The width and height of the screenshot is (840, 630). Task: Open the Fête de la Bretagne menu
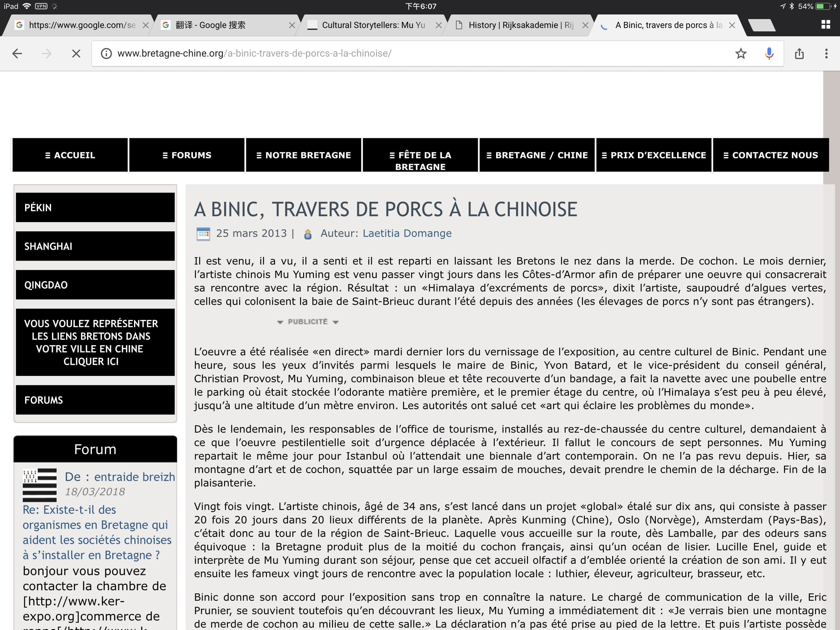pyautogui.click(x=420, y=155)
